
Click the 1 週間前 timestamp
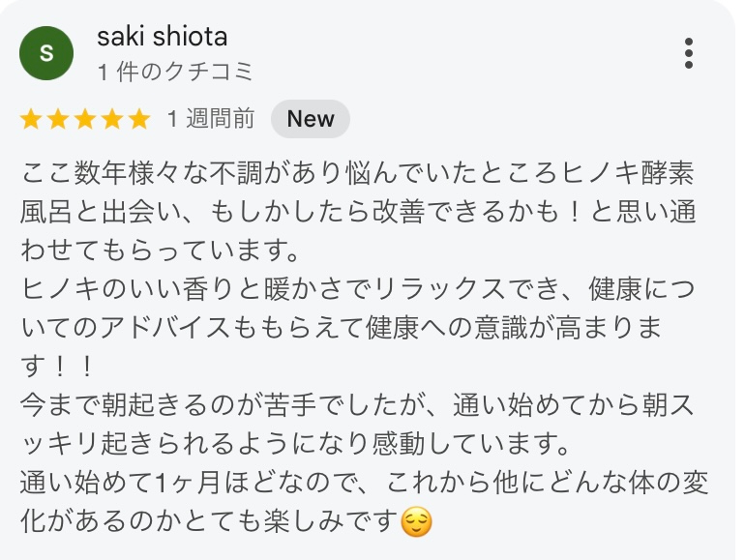click(x=211, y=118)
